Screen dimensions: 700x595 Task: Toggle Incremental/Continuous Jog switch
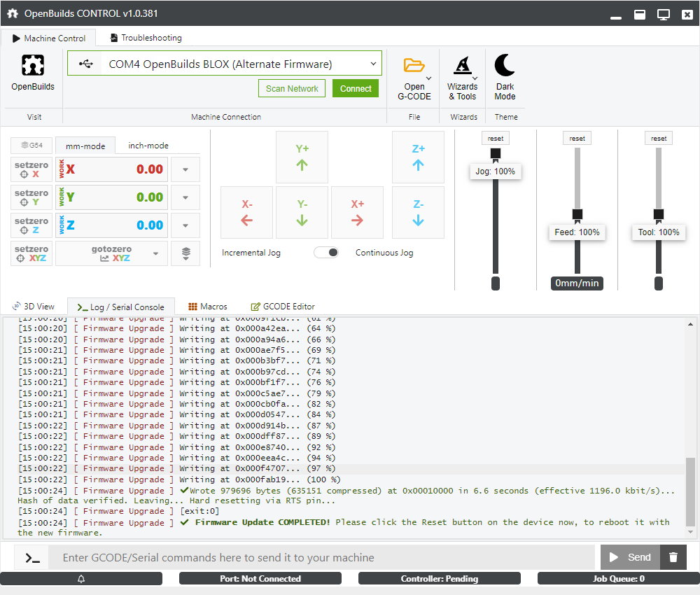pos(326,253)
